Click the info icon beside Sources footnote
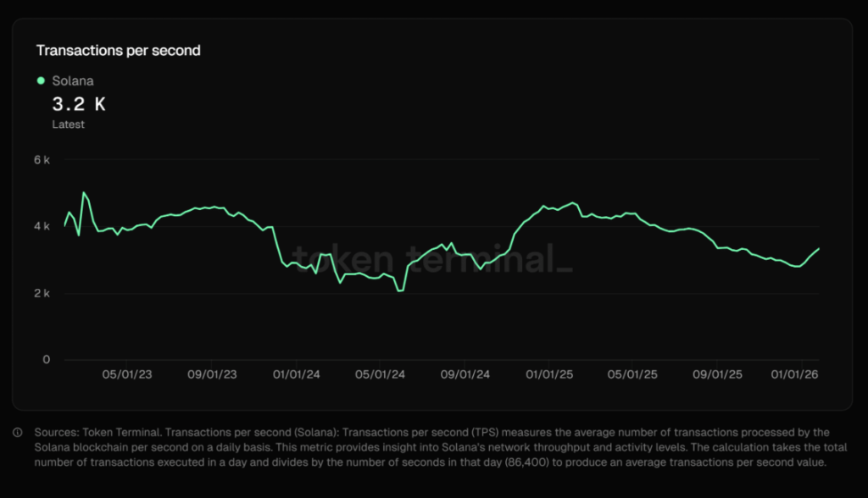868x498 pixels. click(x=18, y=433)
